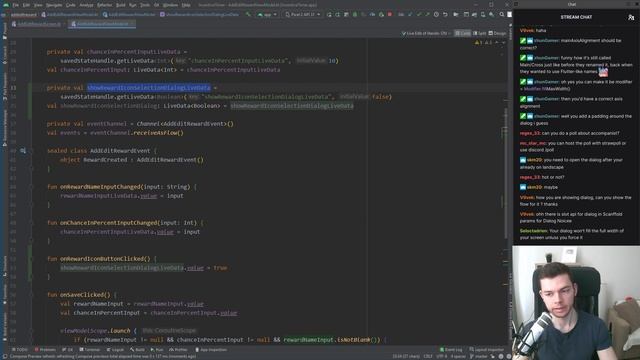
Task: Open the Run menu
Action: pyautogui.click(x=133, y=5)
